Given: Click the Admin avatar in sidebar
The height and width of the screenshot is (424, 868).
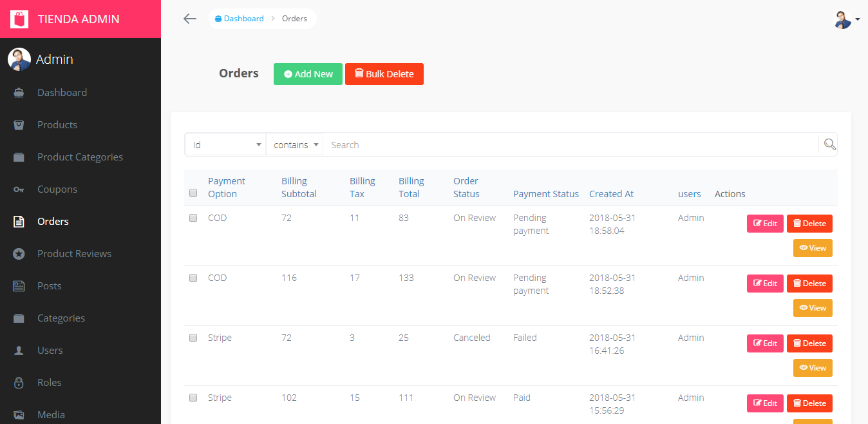Looking at the screenshot, I should tap(19, 59).
